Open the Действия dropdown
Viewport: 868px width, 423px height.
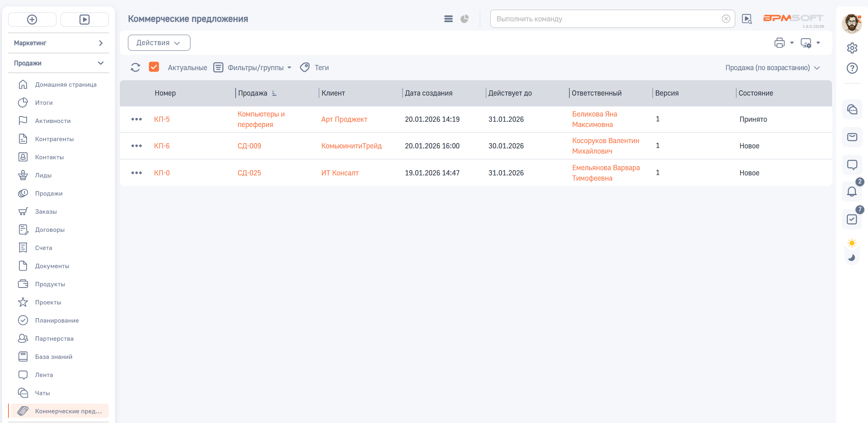[x=159, y=43]
